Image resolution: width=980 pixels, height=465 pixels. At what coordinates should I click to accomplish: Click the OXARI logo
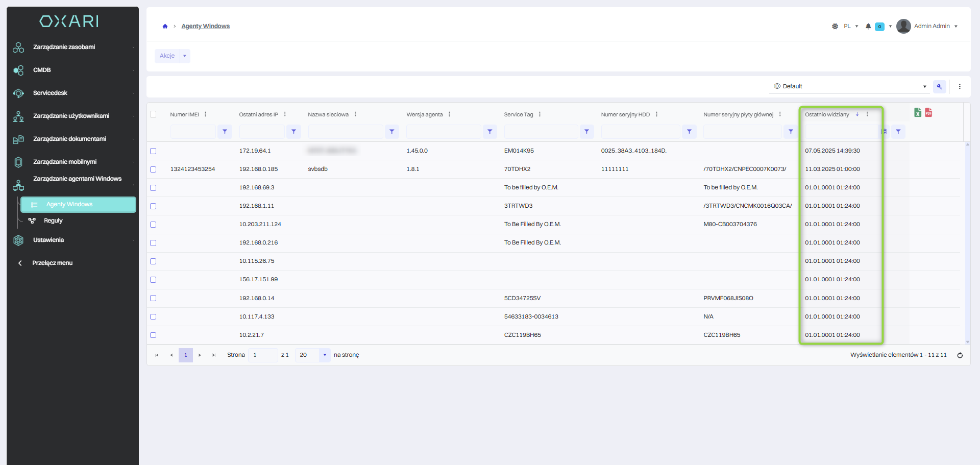tap(69, 21)
